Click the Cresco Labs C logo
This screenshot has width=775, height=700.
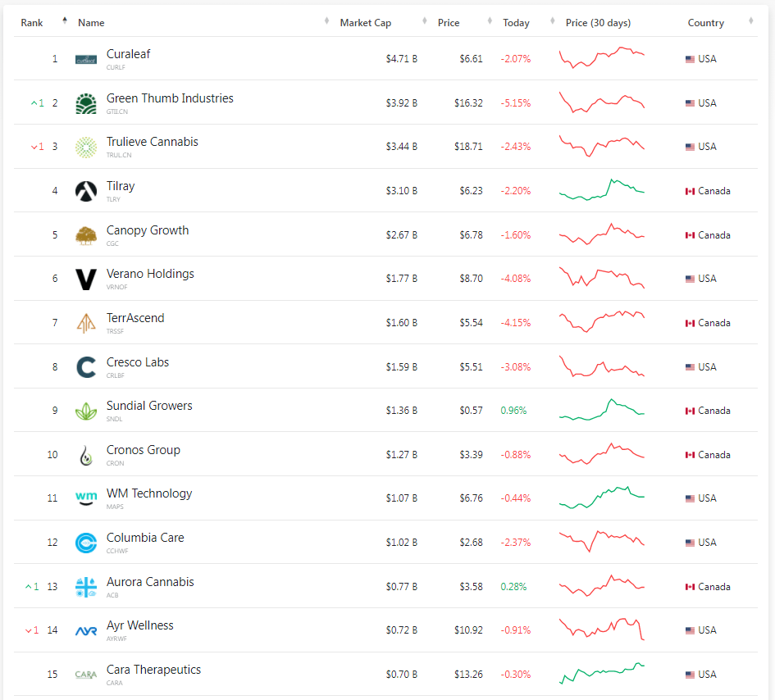coord(85,367)
